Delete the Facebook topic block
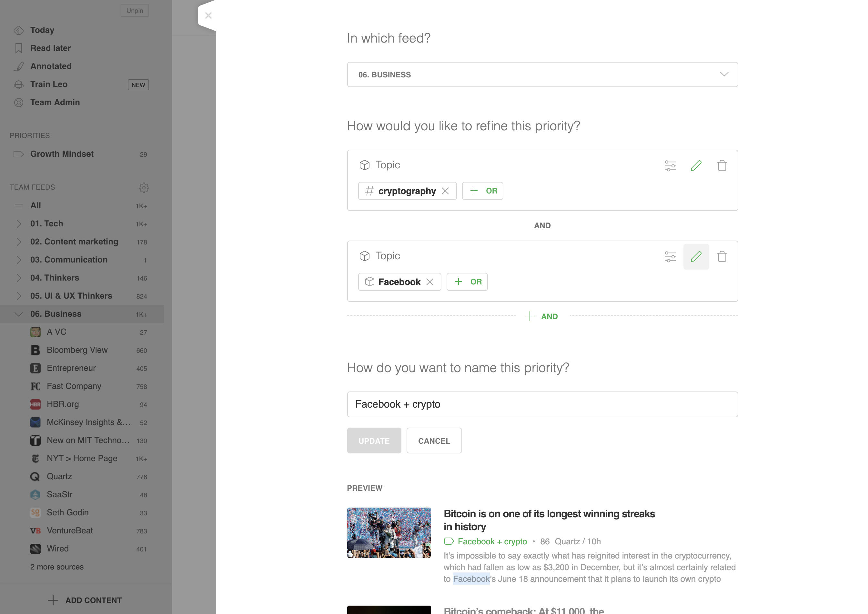 coord(722,257)
